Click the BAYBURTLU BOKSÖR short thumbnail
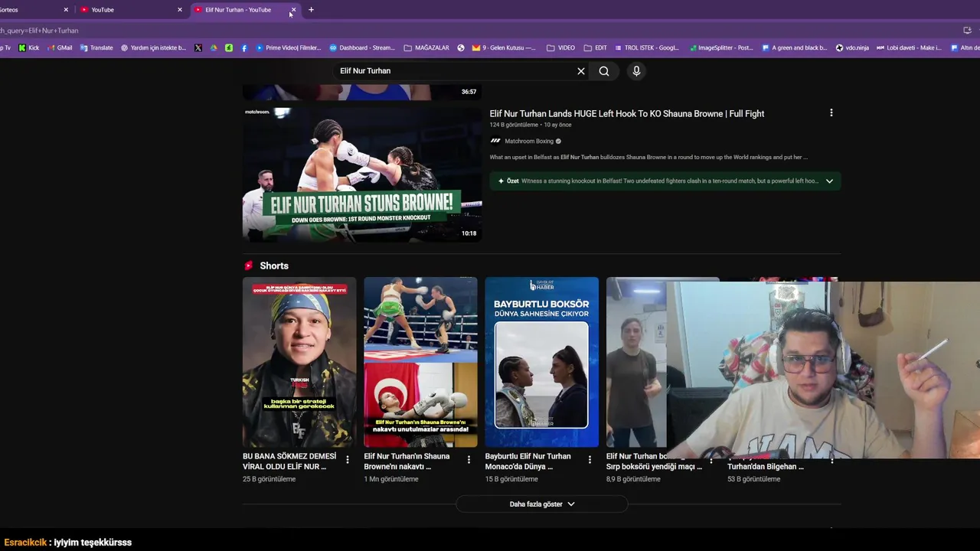Image resolution: width=980 pixels, height=551 pixels. [541, 362]
